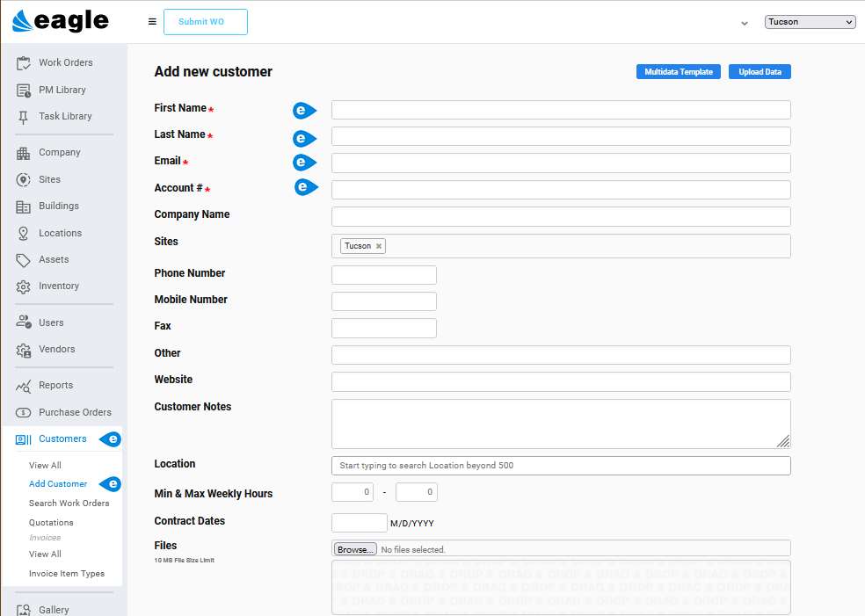The image size is (865, 616).
Task: Click the Locations map pin icon
Action: coord(23,234)
